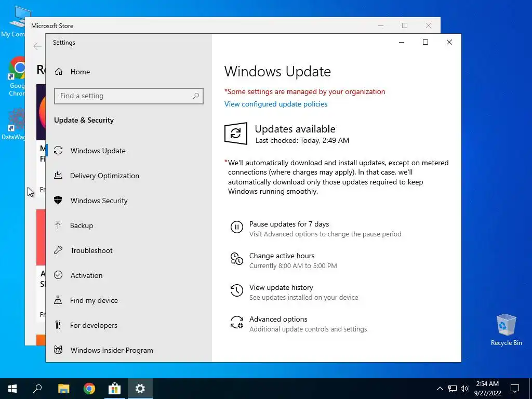
Task: Open Advanced options
Action: [278, 320]
